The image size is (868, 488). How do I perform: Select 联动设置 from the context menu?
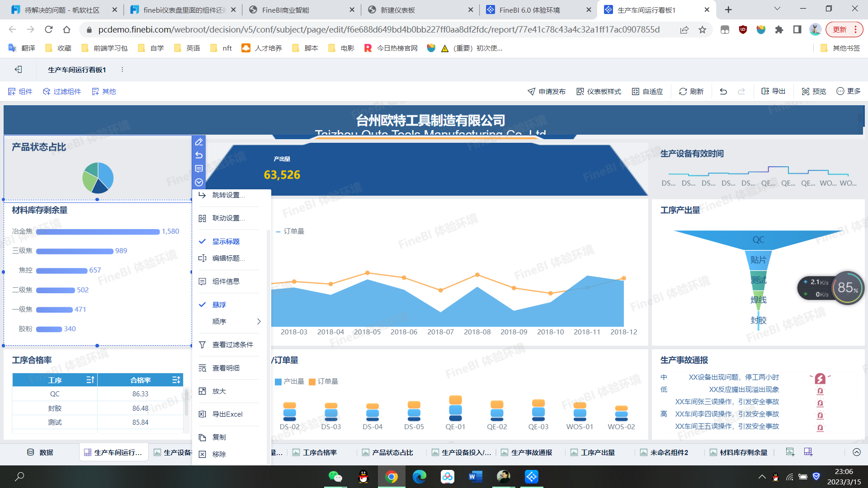coord(229,218)
